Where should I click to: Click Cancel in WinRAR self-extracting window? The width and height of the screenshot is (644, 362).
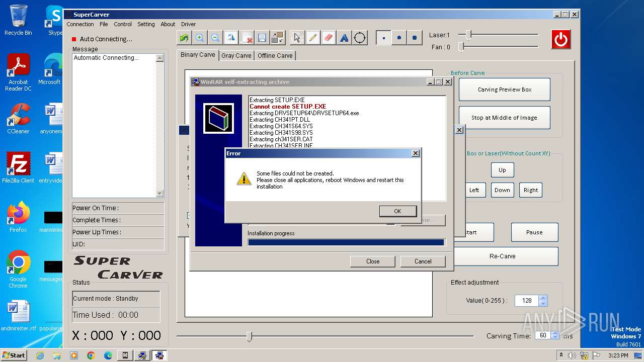click(x=423, y=261)
